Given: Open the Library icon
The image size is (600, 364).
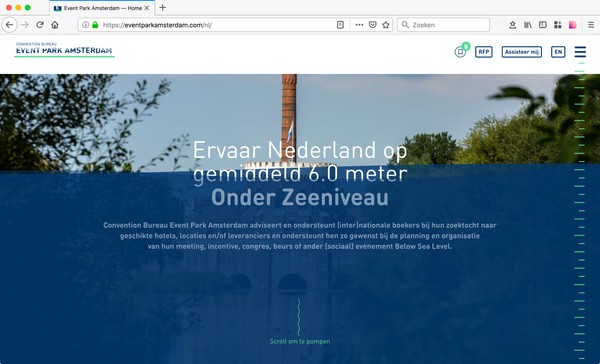Looking at the screenshot, I should click(528, 25).
